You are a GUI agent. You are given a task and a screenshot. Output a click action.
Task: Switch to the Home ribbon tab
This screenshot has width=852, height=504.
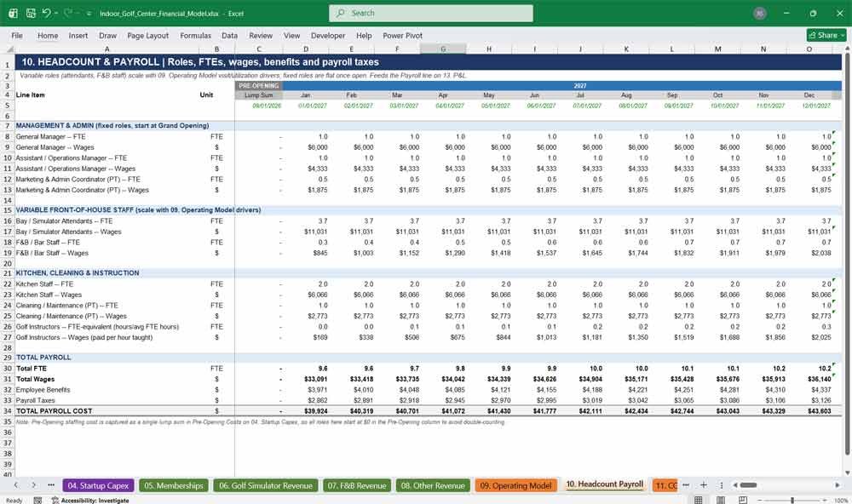click(48, 35)
